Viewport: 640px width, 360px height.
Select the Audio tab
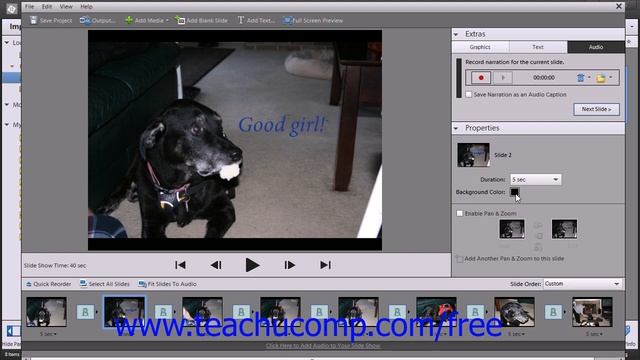[x=596, y=47]
